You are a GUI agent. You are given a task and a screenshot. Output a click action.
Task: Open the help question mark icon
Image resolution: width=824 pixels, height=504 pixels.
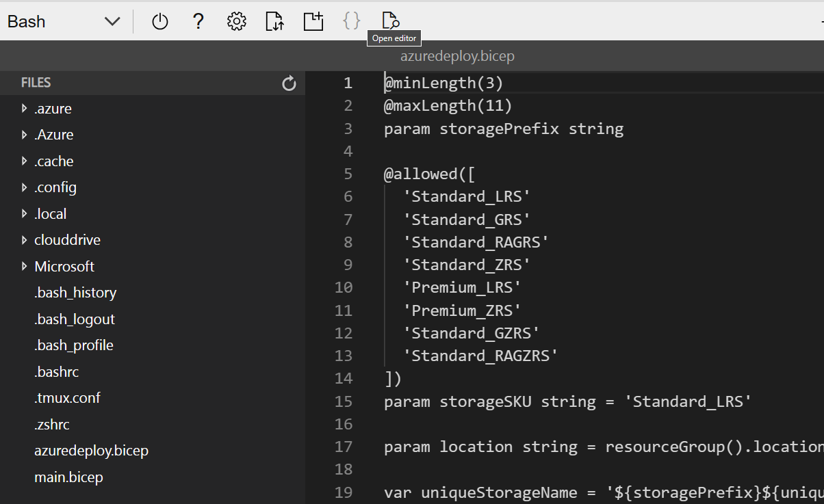point(198,22)
